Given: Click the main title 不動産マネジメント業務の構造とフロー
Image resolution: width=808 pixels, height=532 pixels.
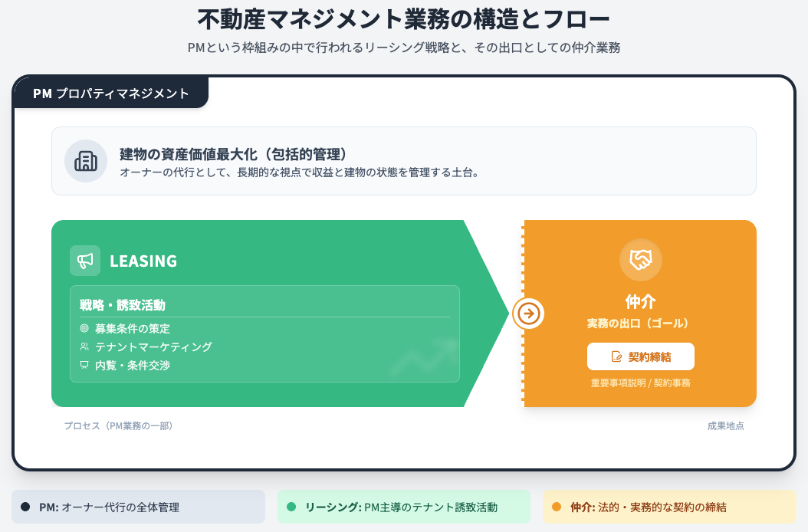Looking at the screenshot, I should (404, 18).
